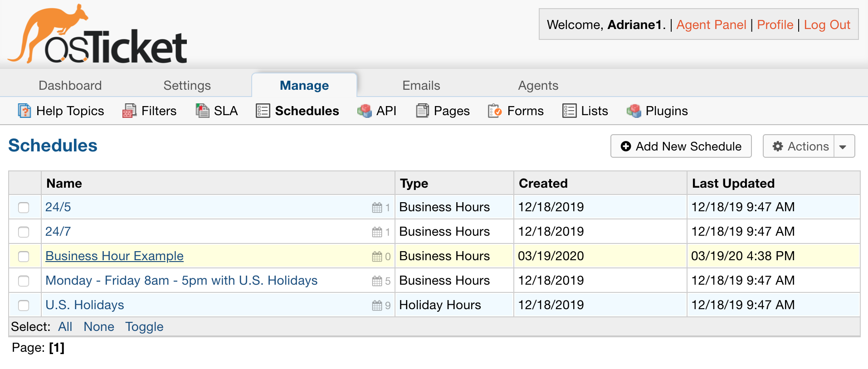The image size is (868, 369).
Task: Click the osTicket kangaroo logo
Action: 97,34
